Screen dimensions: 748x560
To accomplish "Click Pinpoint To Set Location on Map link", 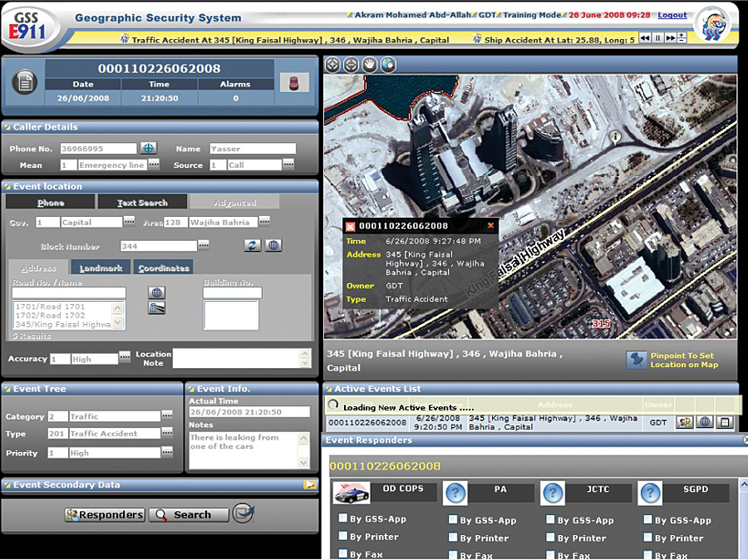I will click(684, 360).
